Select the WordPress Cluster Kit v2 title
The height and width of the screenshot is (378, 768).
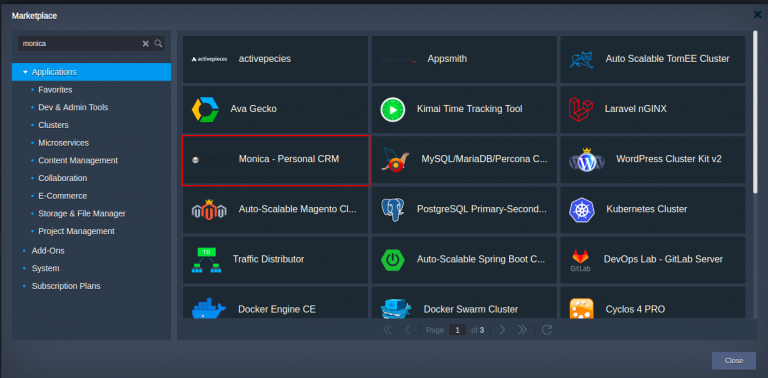tap(669, 159)
